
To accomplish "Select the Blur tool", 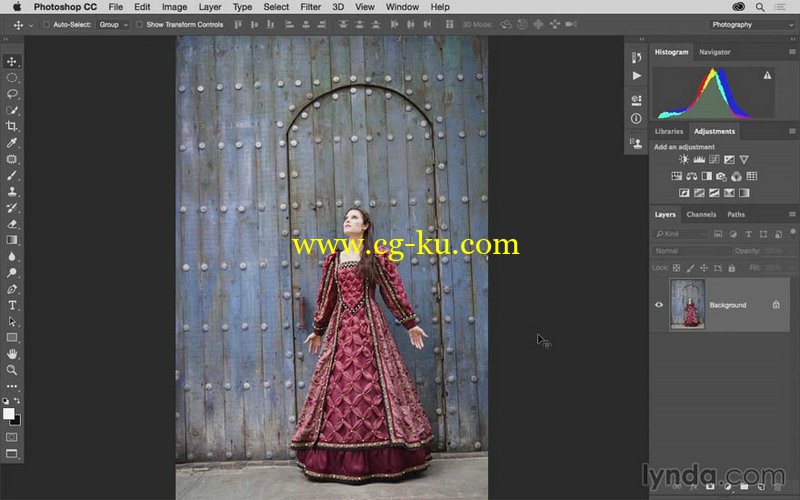I will [x=11, y=257].
